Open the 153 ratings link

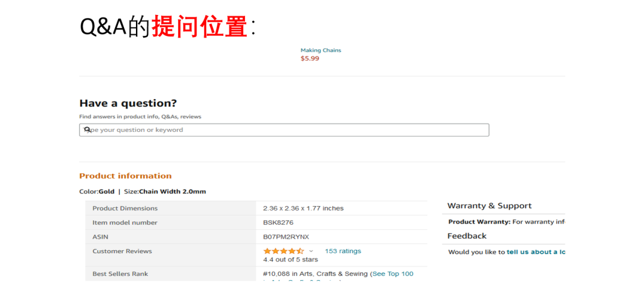[x=343, y=251]
